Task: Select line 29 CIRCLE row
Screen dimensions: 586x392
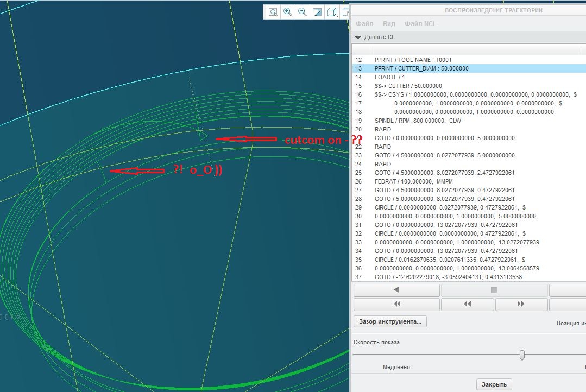Action: [469, 207]
